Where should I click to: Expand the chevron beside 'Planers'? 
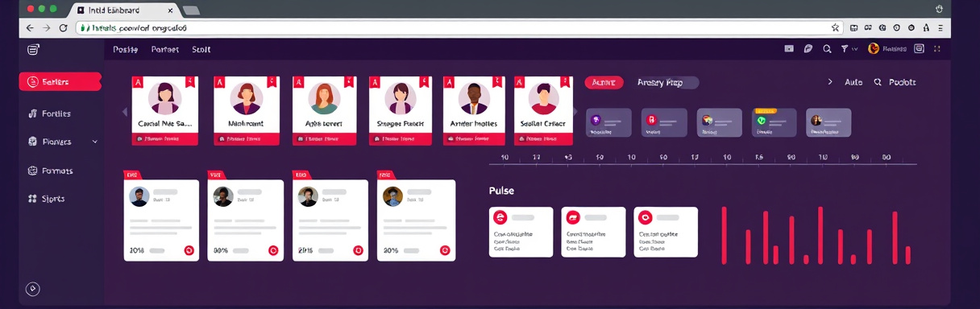click(95, 142)
